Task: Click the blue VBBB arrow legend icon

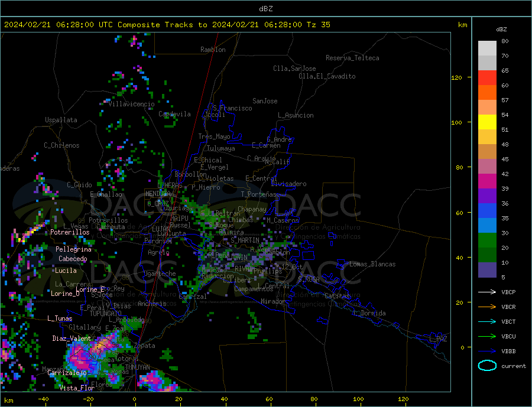Action: click(487, 351)
